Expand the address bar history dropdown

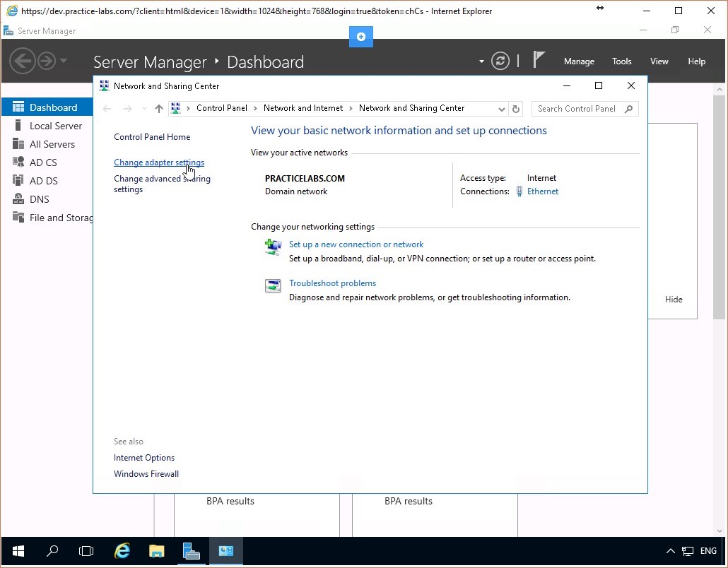(502, 109)
